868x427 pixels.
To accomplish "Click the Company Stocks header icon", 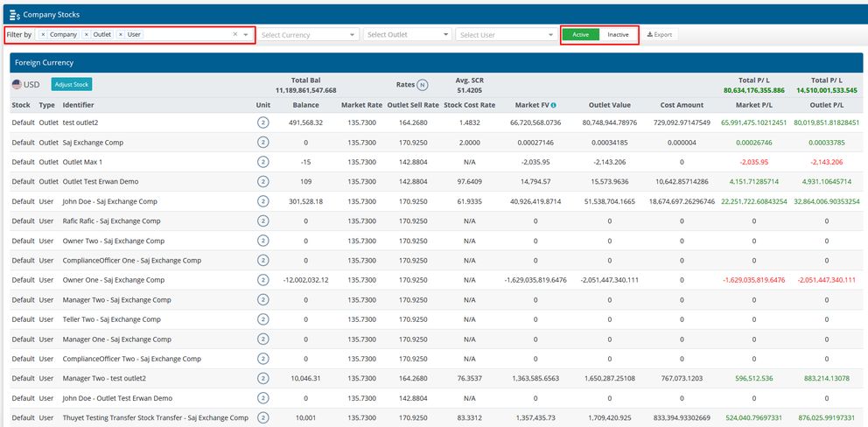I will (15, 14).
